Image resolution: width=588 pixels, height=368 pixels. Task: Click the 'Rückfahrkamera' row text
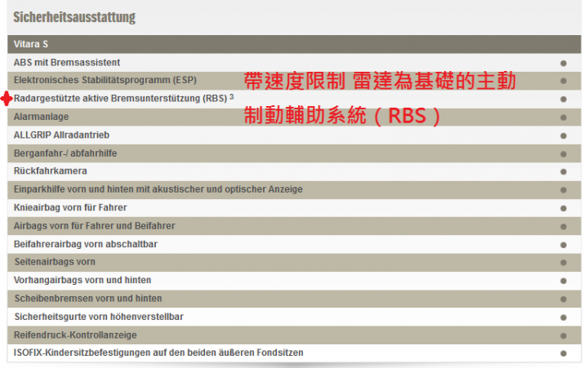tap(51, 171)
